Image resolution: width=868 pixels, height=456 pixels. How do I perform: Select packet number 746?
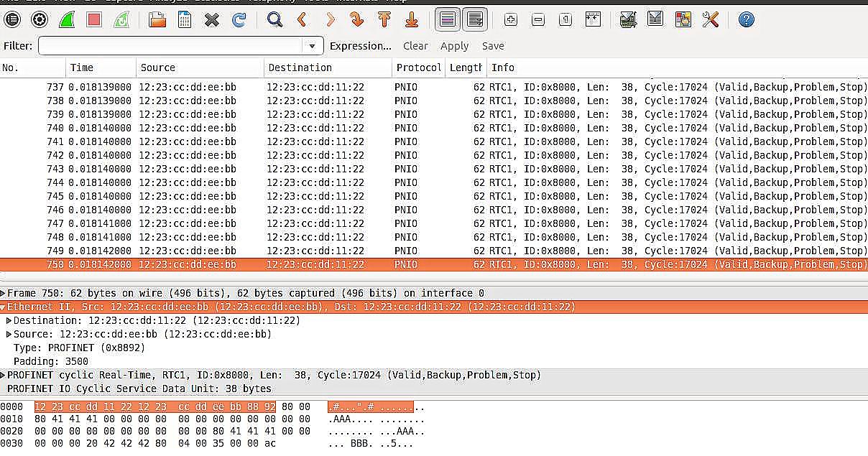[x=434, y=210]
